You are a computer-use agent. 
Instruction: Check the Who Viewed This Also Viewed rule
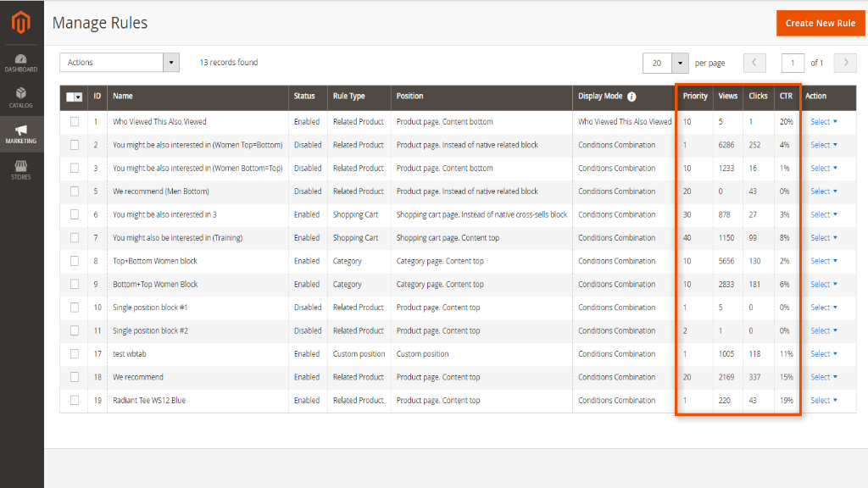(x=75, y=121)
